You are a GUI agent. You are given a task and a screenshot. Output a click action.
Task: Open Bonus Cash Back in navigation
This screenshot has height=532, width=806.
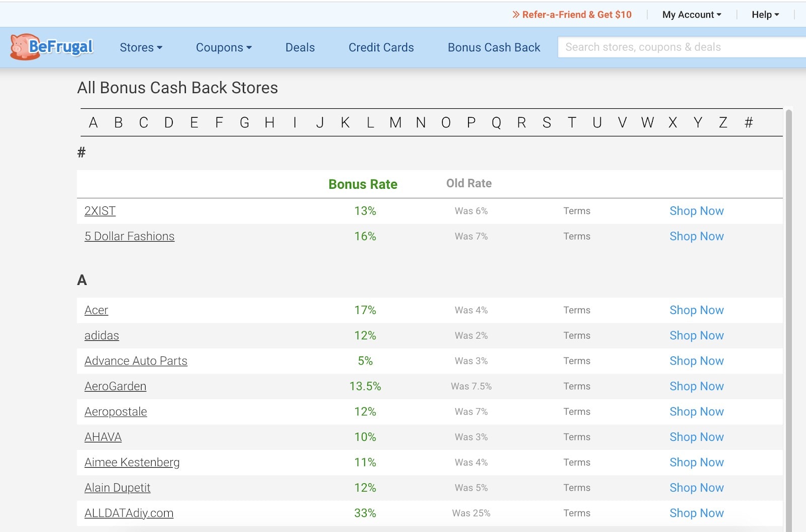(x=494, y=47)
